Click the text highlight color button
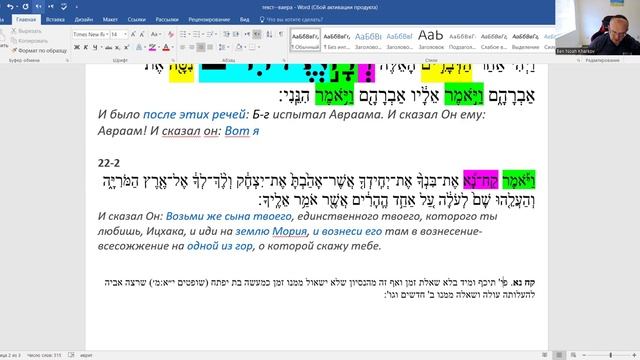 point(152,47)
